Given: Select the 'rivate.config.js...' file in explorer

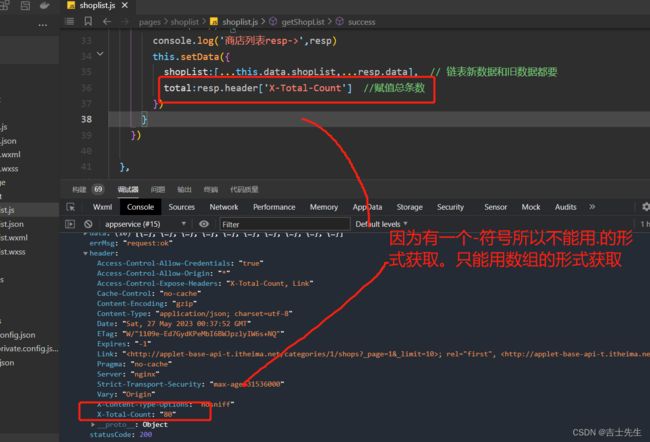Looking at the screenshot, I should [29, 349].
